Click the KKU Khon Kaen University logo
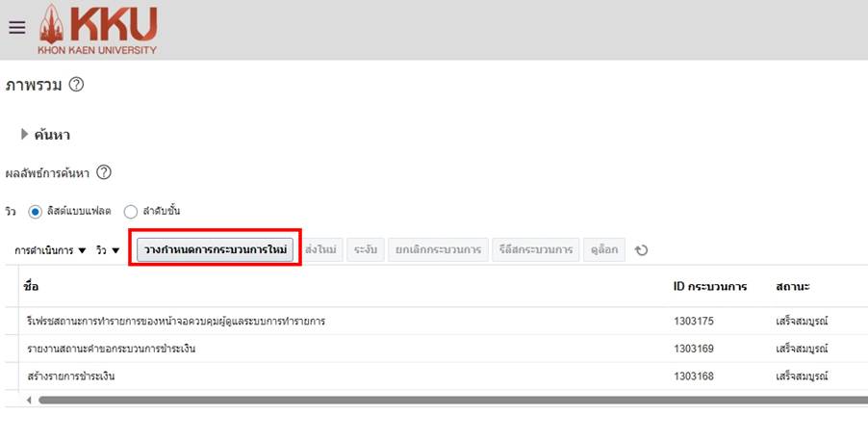Image resolution: width=868 pixels, height=441 pixels. [97, 29]
